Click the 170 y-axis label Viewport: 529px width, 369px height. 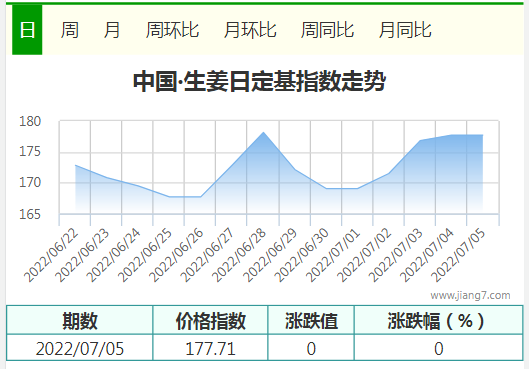pyautogui.click(x=30, y=182)
